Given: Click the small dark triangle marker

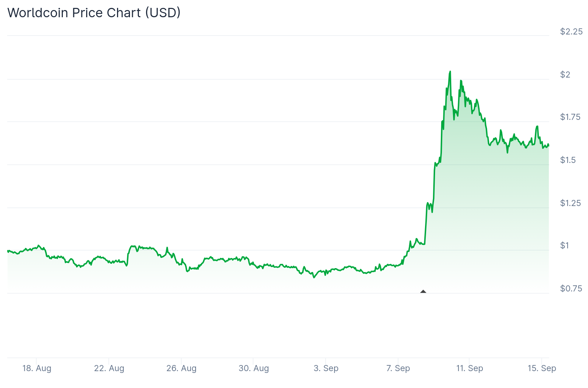Looking at the screenshot, I should (423, 291).
